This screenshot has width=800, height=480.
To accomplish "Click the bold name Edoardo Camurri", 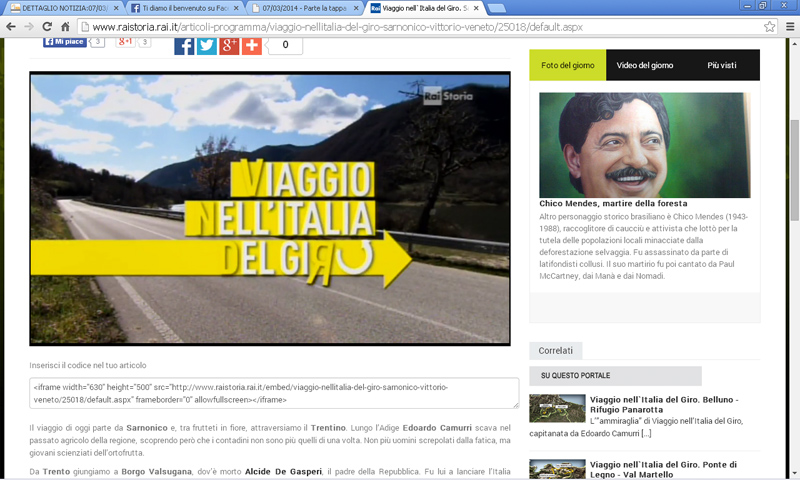I will tap(437, 428).
